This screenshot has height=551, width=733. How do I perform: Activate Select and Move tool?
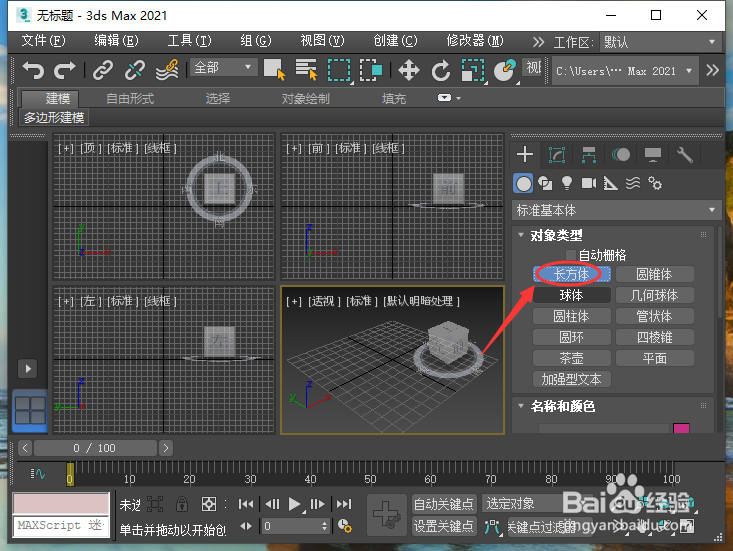[409, 70]
